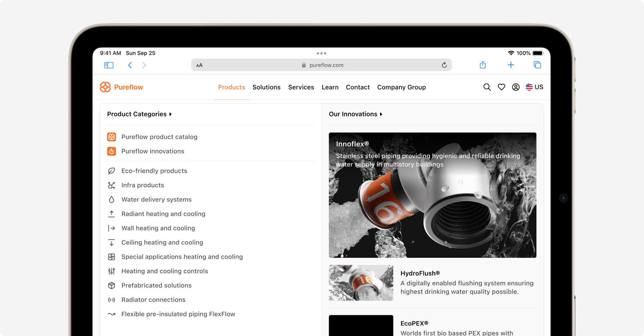
Task: Click the pureflow.com address bar
Action: click(321, 65)
